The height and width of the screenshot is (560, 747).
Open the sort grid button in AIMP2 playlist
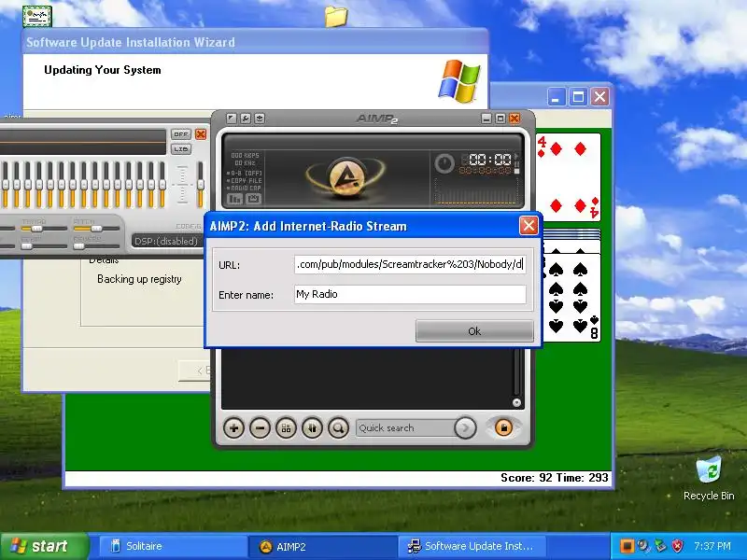pos(286,428)
